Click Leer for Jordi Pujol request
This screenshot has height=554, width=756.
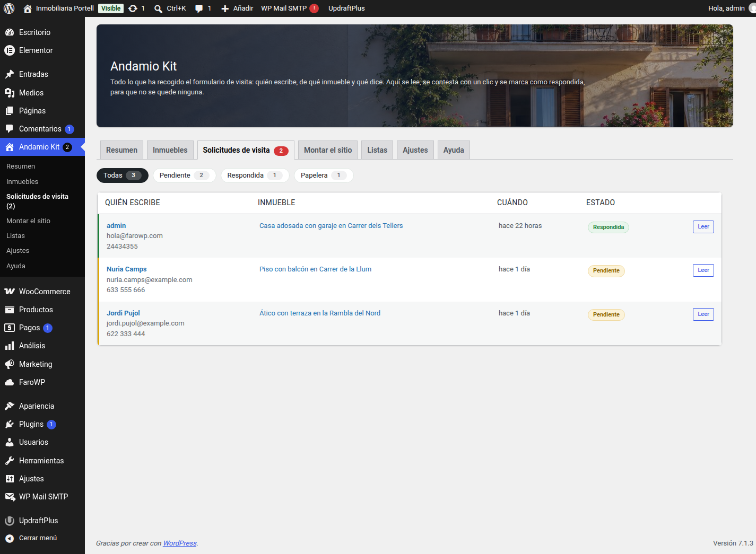(703, 314)
